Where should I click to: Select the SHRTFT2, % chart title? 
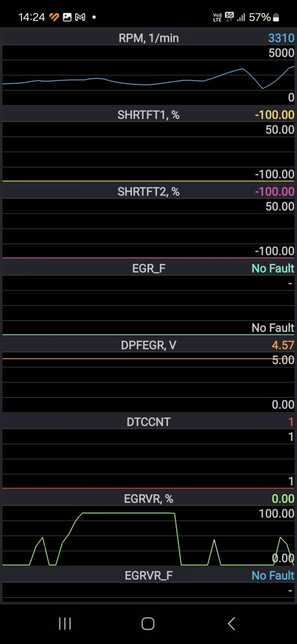[148, 192]
